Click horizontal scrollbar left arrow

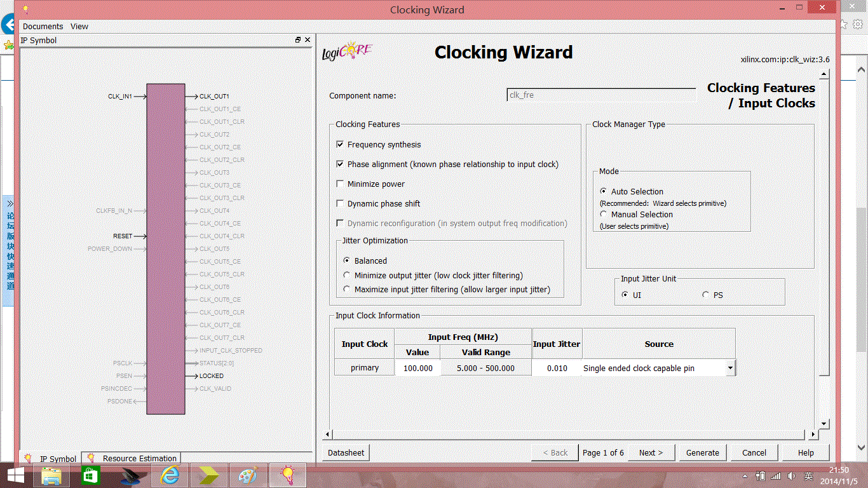(328, 435)
